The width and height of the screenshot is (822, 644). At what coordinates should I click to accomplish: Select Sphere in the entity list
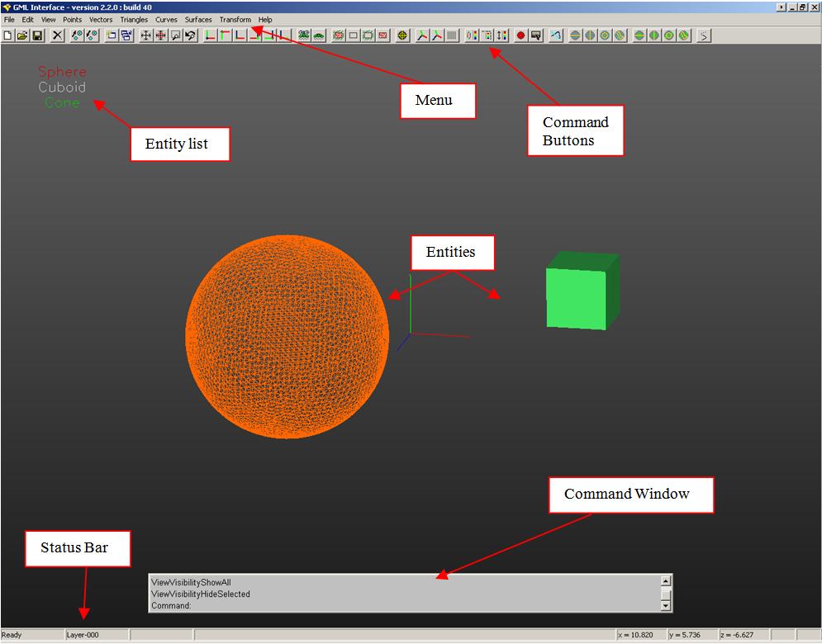pyautogui.click(x=62, y=72)
